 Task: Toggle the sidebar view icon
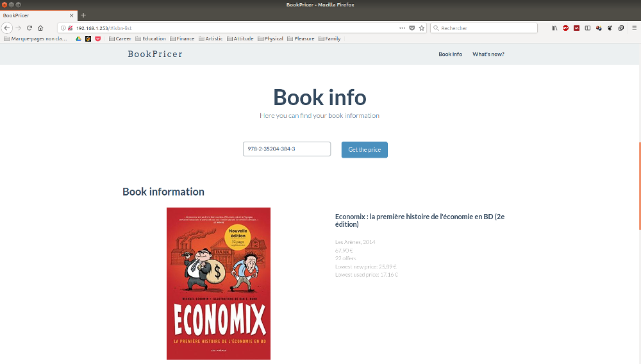tap(587, 28)
